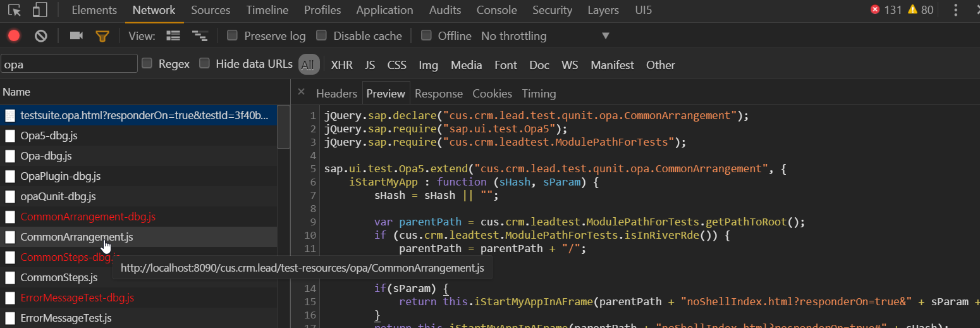
Task: Select the opaQunit-dbg.js request
Action: 138,196
